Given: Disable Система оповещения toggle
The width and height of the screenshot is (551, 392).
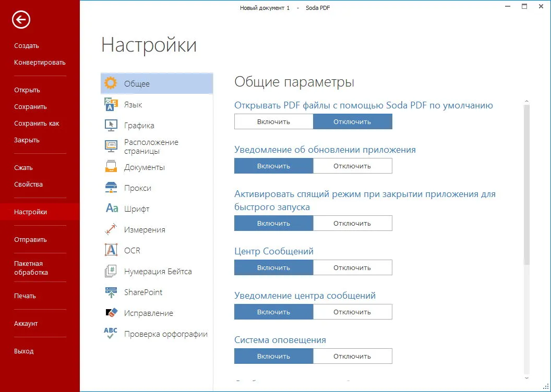Looking at the screenshot, I should click(352, 356).
